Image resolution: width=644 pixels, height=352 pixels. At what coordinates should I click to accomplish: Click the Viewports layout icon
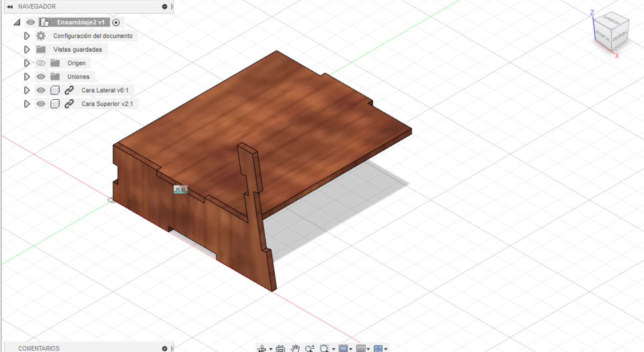378,348
